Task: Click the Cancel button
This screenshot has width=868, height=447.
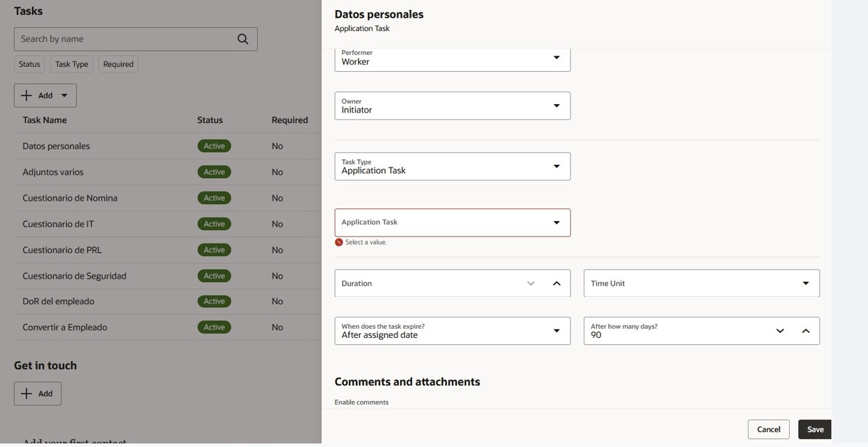Action: click(x=769, y=429)
